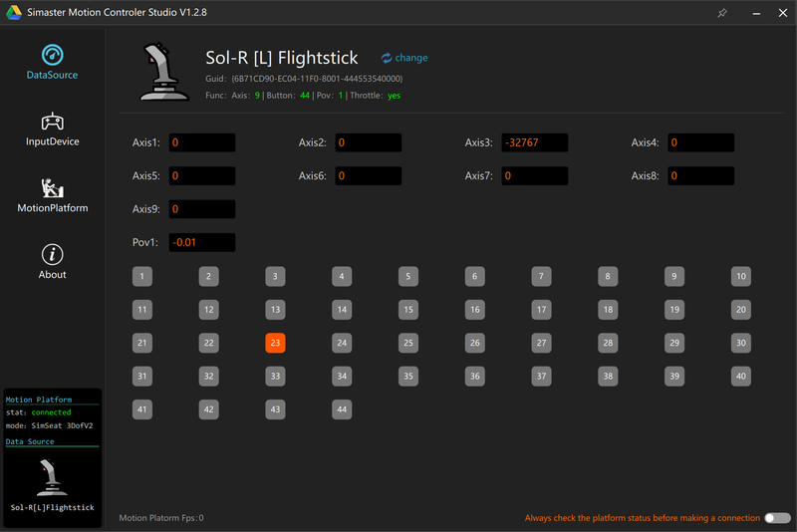Viewport: 797px width, 532px height.
Task: Pin the window with the pushpin icon
Action: pyautogui.click(x=721, y=13)
